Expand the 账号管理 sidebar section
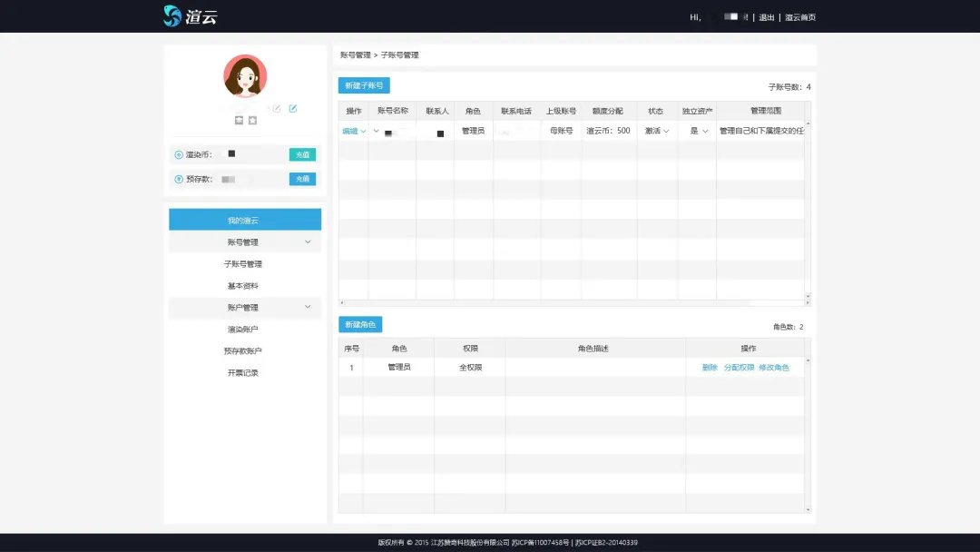Viewport: 980px width, 552px height. pos(308,242)
